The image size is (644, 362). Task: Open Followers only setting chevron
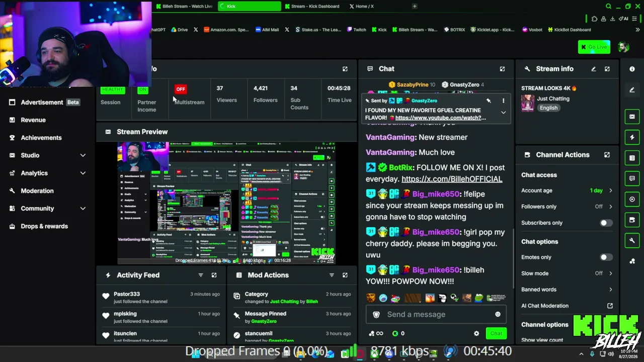pyautogui.click(x=610, y=207)
